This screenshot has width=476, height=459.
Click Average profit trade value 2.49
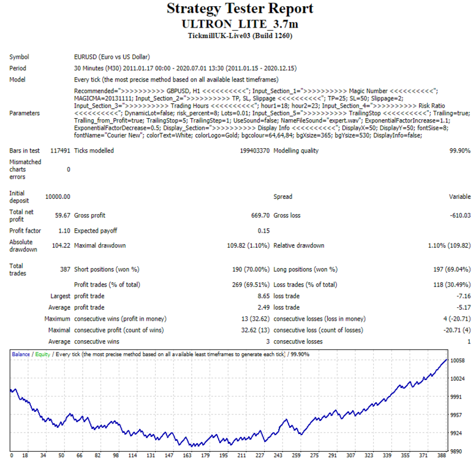pyautogui.click(x=263, y=308)
